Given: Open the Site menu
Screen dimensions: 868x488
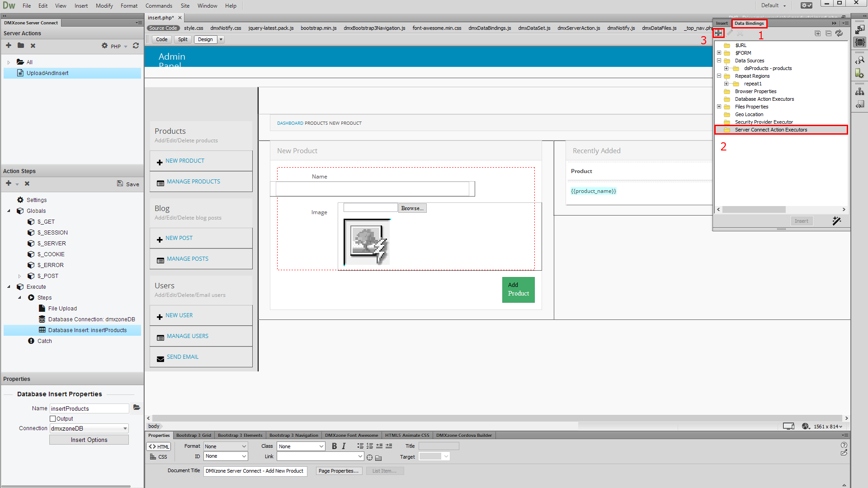Looking at the screenshot, I should pyautogui.click(x=185, y=6).
